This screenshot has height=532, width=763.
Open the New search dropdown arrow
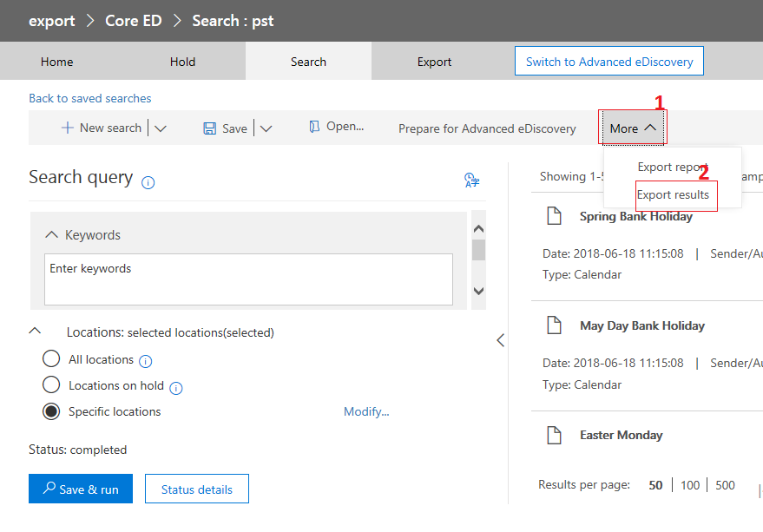pos(161,128)
